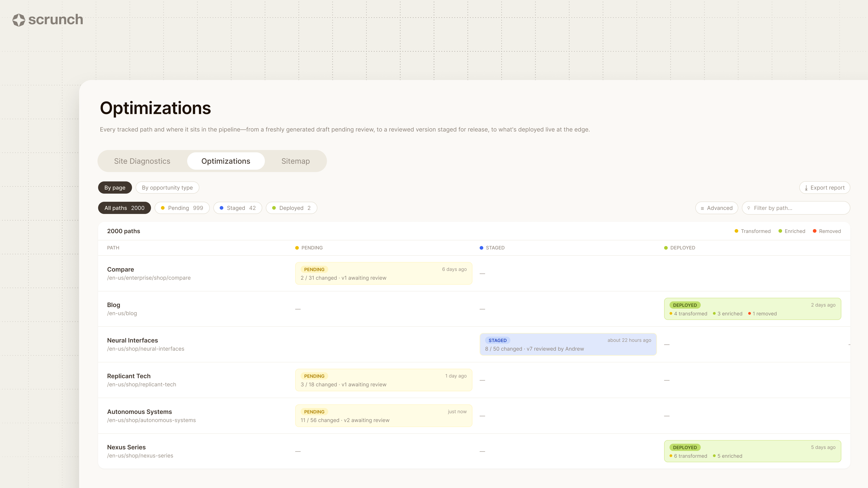
Task: Open Blog deployed card from 2 days ago
Action: [752, 309]
